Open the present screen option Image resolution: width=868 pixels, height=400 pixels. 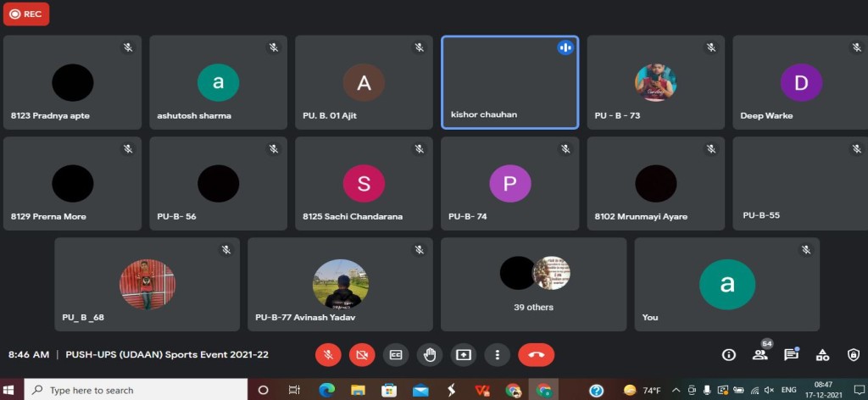(x=464, y=354)
